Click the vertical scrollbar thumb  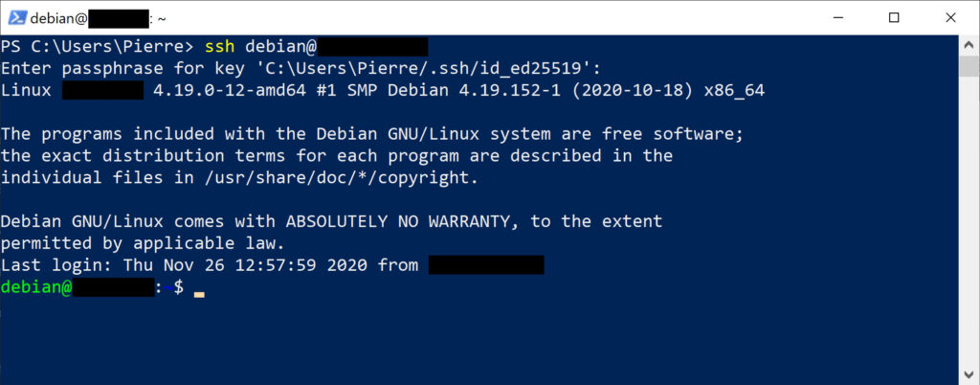969,66
